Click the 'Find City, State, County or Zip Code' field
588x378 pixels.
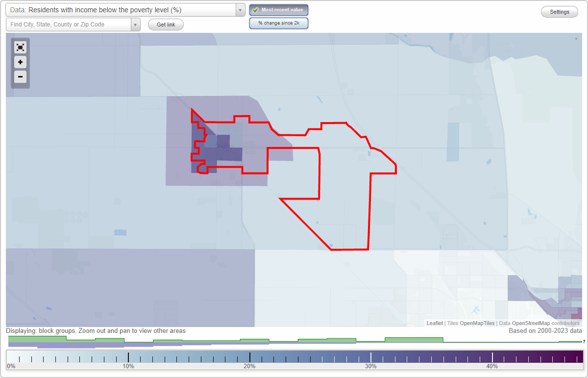pyautogui.click(x=69, y=24)
